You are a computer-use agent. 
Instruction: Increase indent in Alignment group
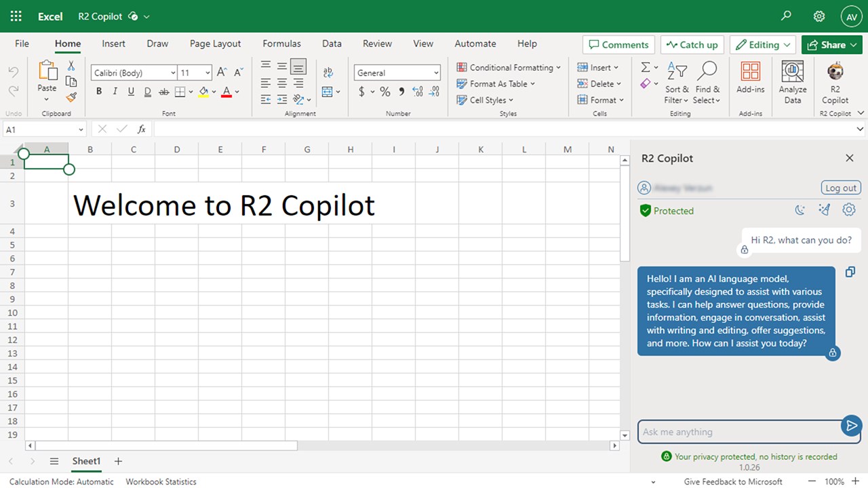pyautogui.click(x=281, y=100)
